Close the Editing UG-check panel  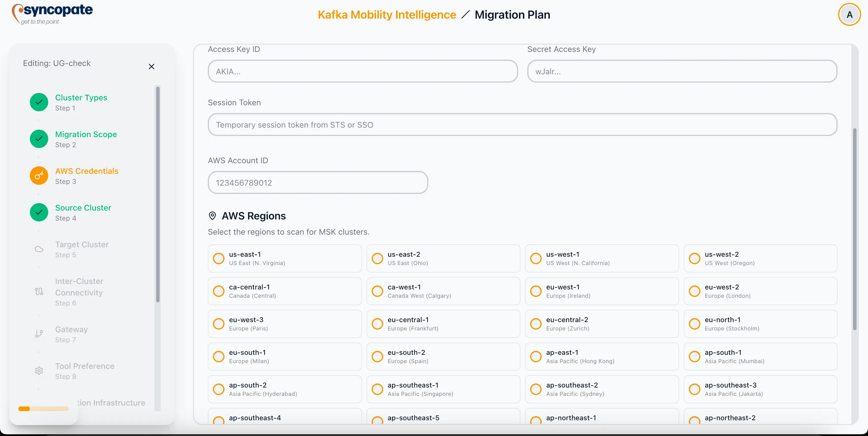coord(151,66)
